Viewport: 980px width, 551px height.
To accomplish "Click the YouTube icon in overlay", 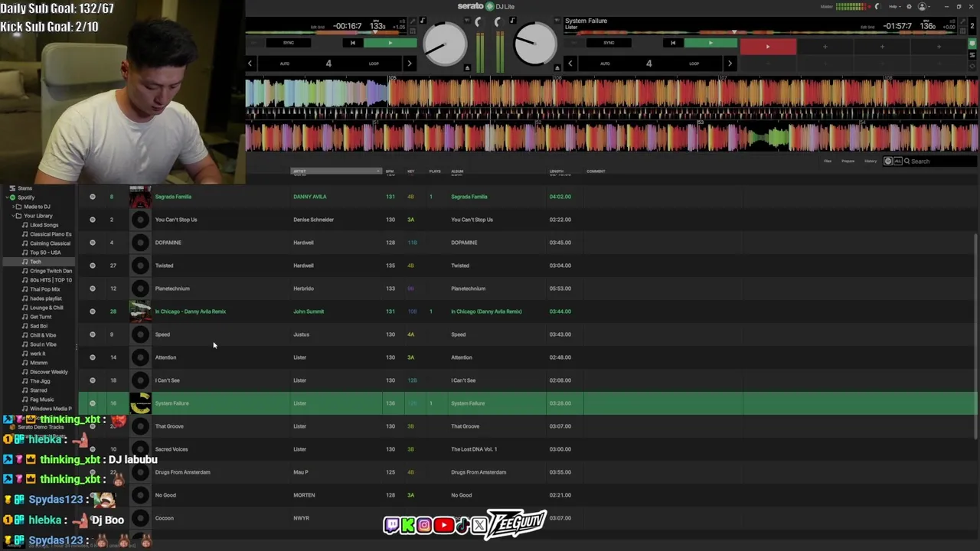I will point(443,525).
